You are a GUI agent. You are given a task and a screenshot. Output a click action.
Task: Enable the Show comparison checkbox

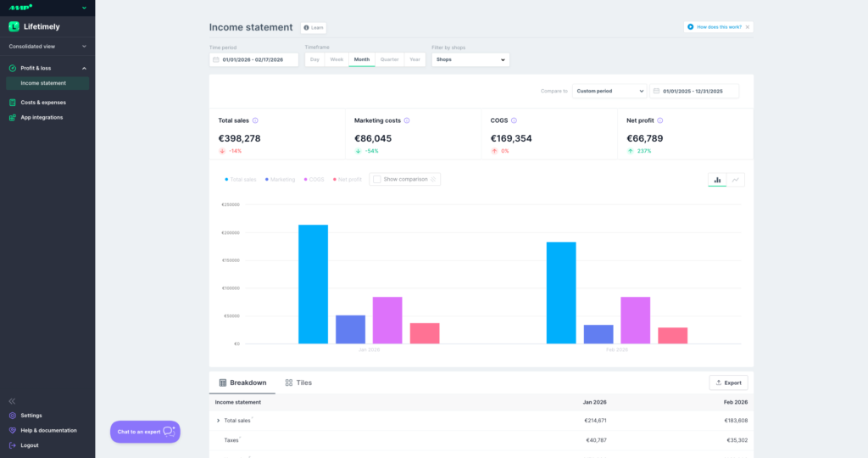click(377, 180)
